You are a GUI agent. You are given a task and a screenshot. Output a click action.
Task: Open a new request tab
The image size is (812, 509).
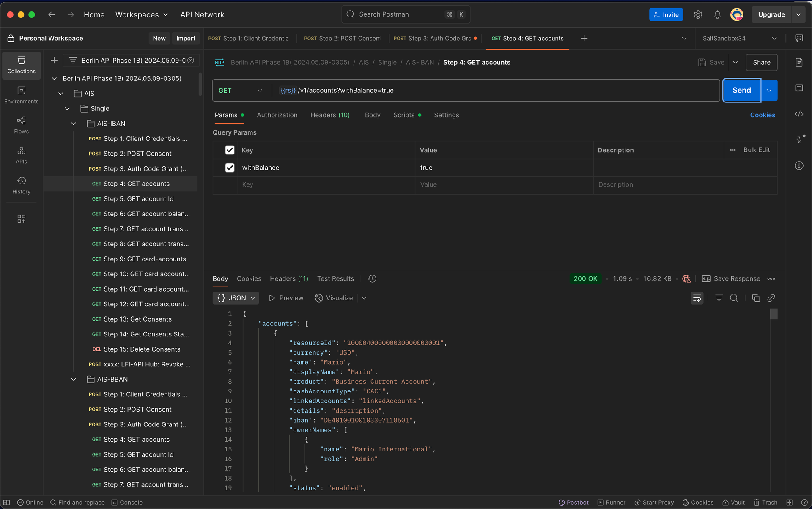pyautogui.click(x=584, y=38)
